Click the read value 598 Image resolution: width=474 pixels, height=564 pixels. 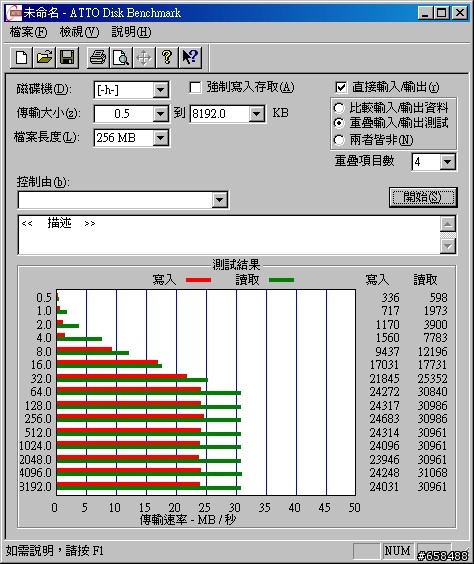(x=438, y=298)
